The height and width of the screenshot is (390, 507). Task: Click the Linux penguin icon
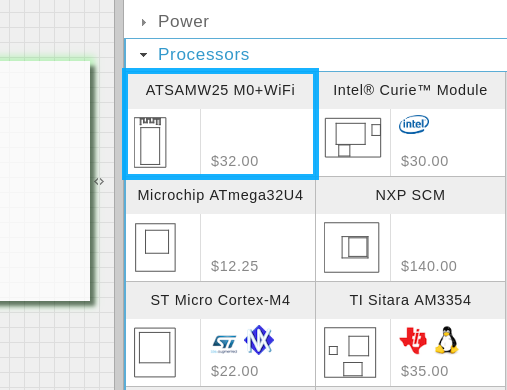click(x=447, y=340)
